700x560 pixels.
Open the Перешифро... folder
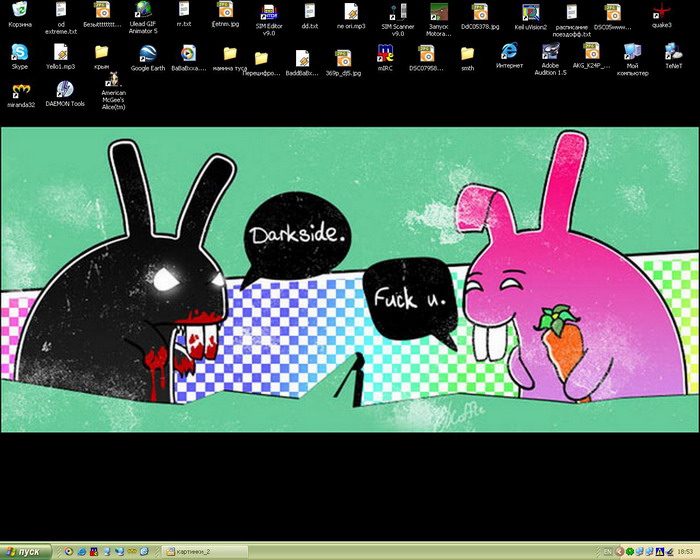[262, 64]
